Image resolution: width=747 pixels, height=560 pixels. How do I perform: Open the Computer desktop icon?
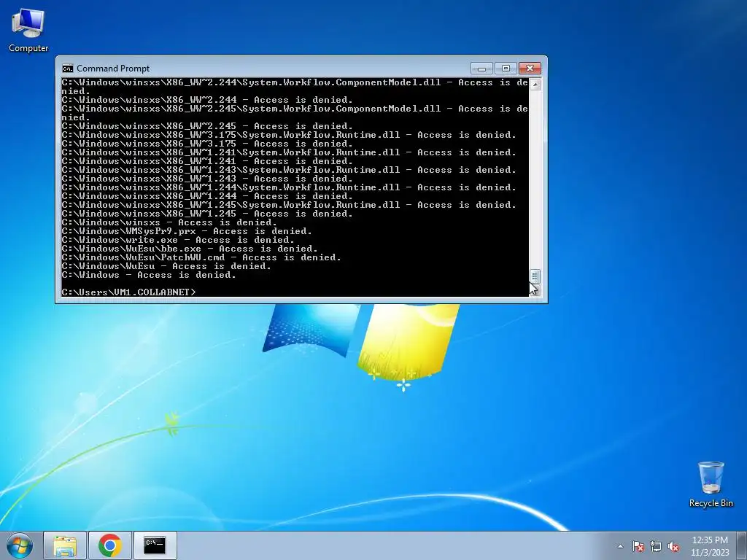tap(28, 31)
